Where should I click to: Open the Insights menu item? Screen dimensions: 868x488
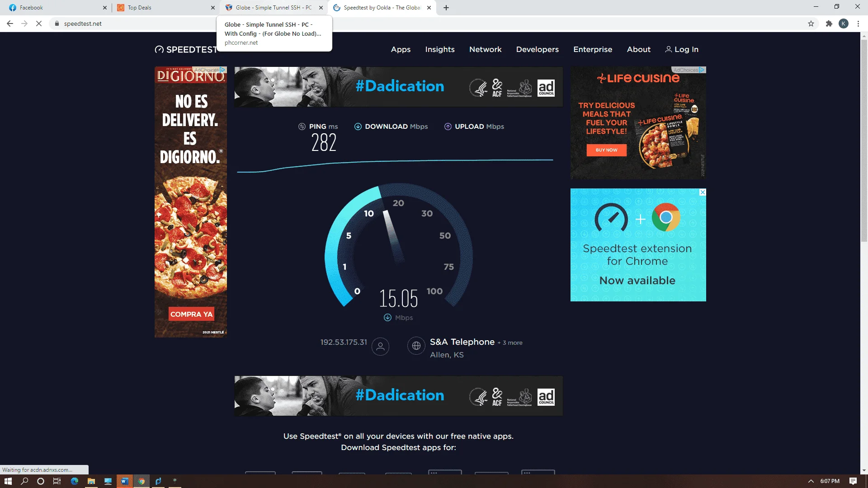click(x=440, y=50)
